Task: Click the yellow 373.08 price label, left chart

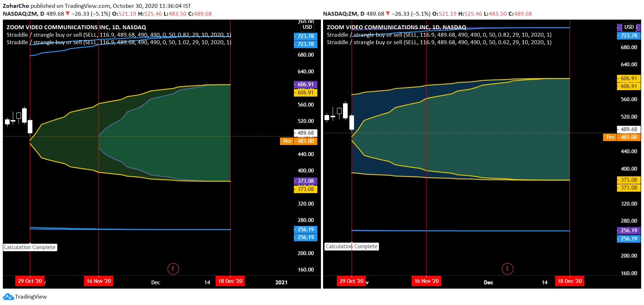Action: coord(306,189)
